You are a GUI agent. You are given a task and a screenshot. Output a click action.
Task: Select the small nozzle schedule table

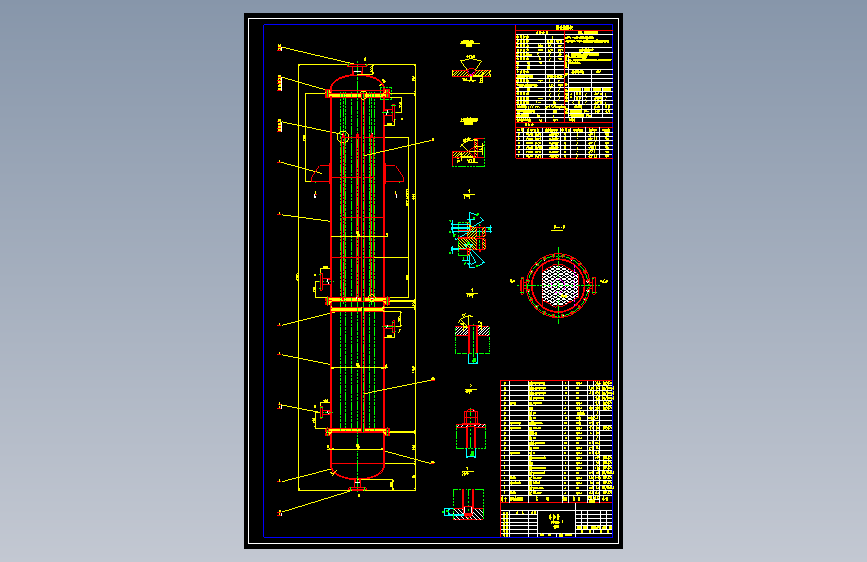tap(564, 143)
